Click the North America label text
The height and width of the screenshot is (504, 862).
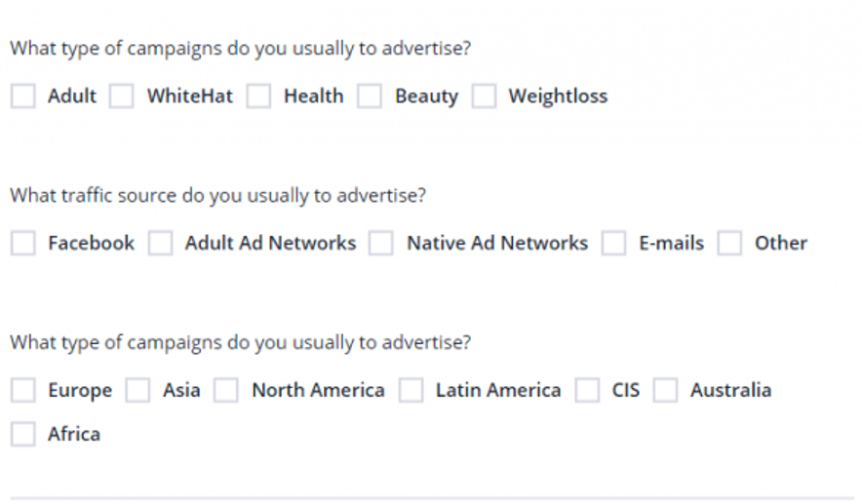(x=318, y=390)
